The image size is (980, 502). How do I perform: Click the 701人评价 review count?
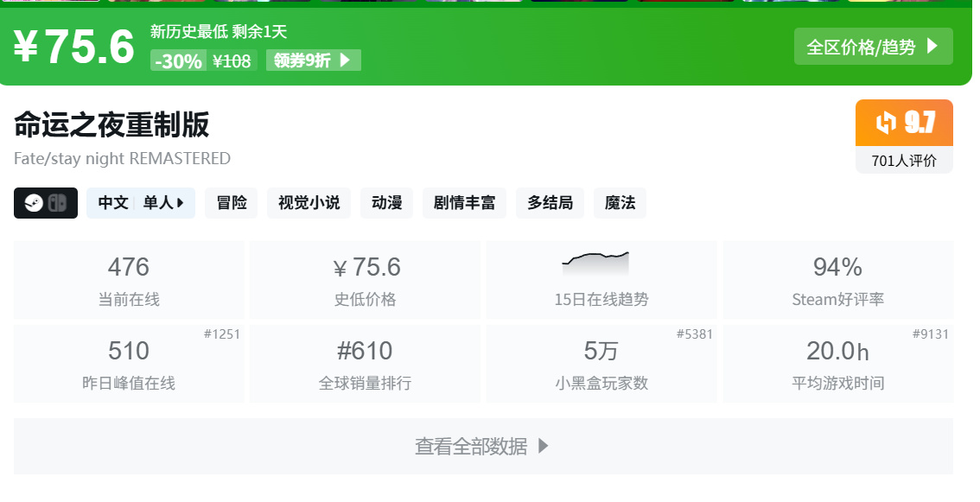[904, 161]
